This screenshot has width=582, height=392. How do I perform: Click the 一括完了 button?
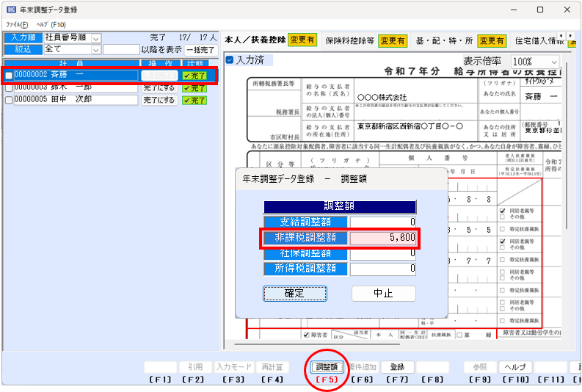pos(200,49)
